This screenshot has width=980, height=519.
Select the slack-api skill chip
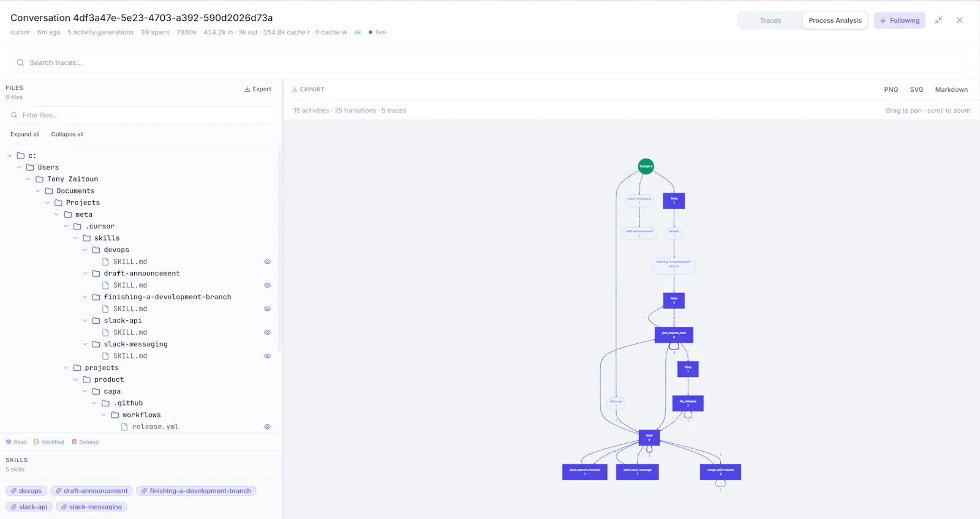pos(29,507)
